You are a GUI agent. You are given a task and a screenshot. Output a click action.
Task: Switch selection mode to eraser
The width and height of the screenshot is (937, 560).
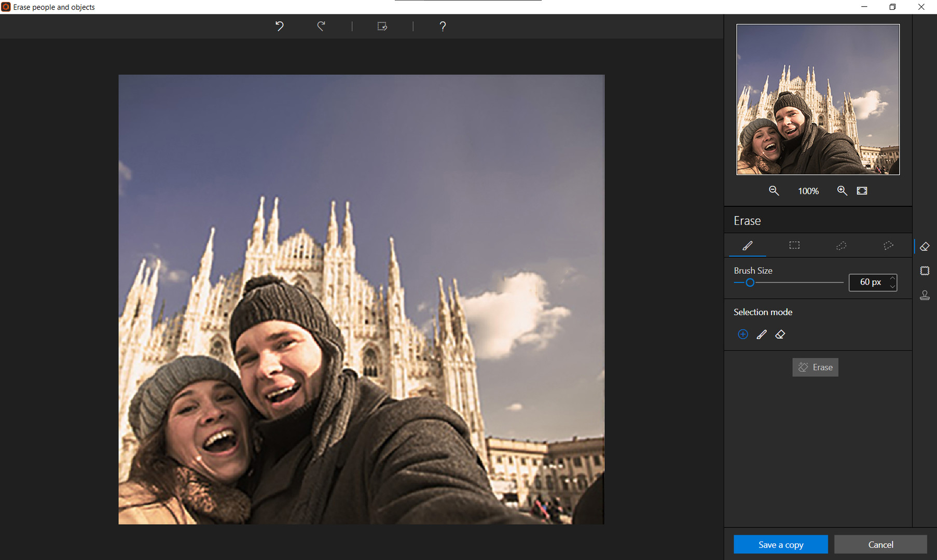coord(780,334)
